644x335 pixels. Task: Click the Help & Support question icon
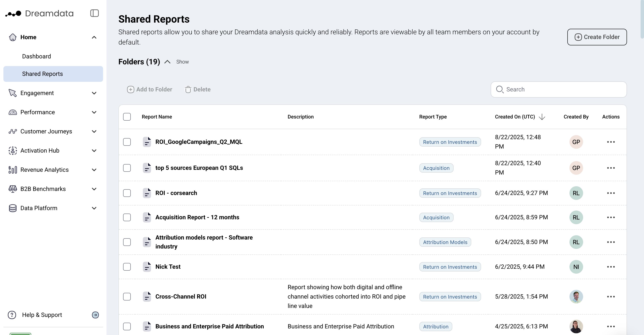[x=12, y=315]
